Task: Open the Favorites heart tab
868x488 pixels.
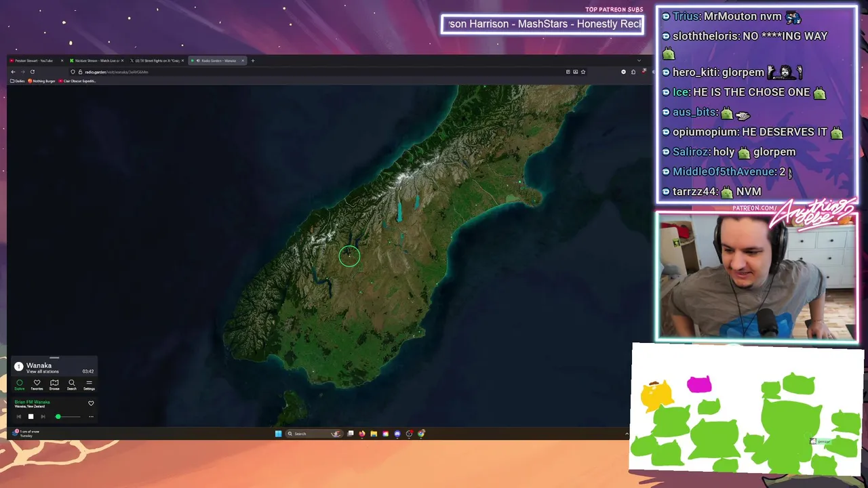Action: [x=37, y=384]
